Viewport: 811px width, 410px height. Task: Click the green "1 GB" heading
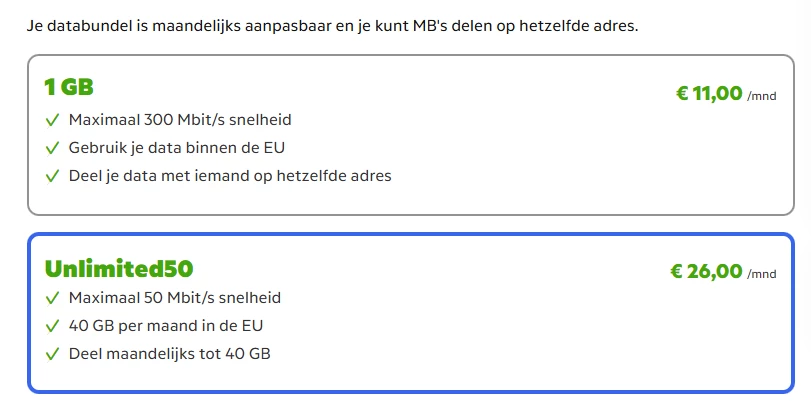(69, 87)
